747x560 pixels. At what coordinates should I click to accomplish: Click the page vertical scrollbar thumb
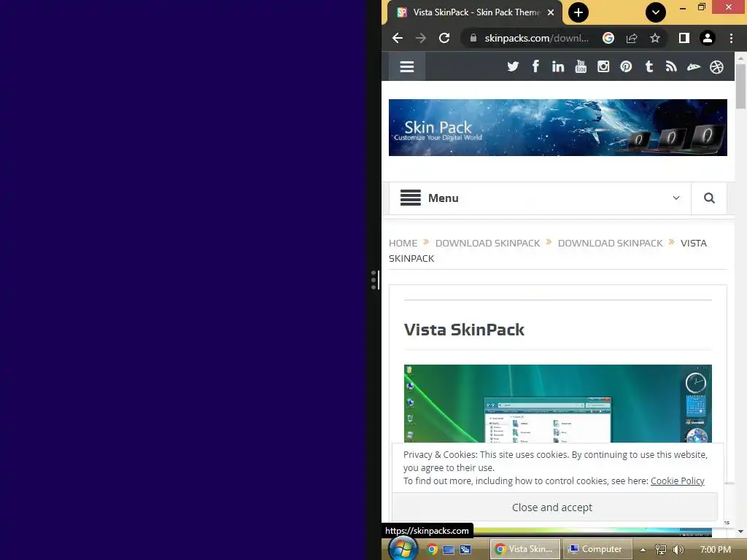pyautogui.click(x=740, y=86)
